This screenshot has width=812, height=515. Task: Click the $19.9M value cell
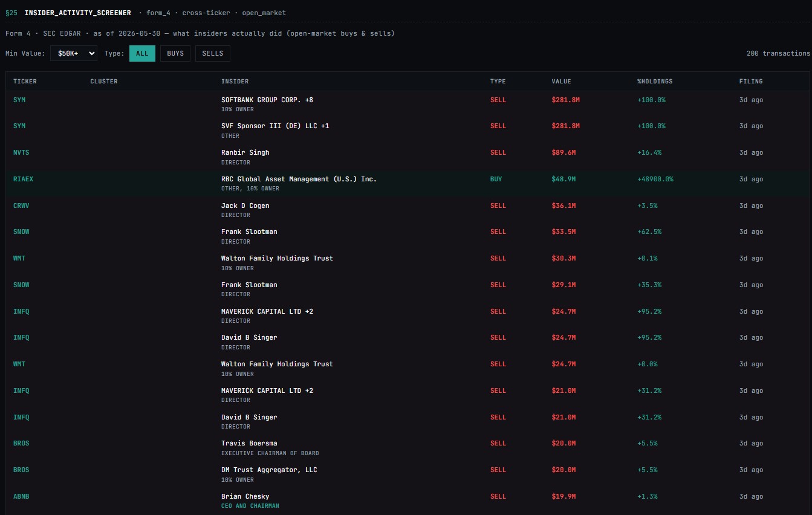(564, 496)
